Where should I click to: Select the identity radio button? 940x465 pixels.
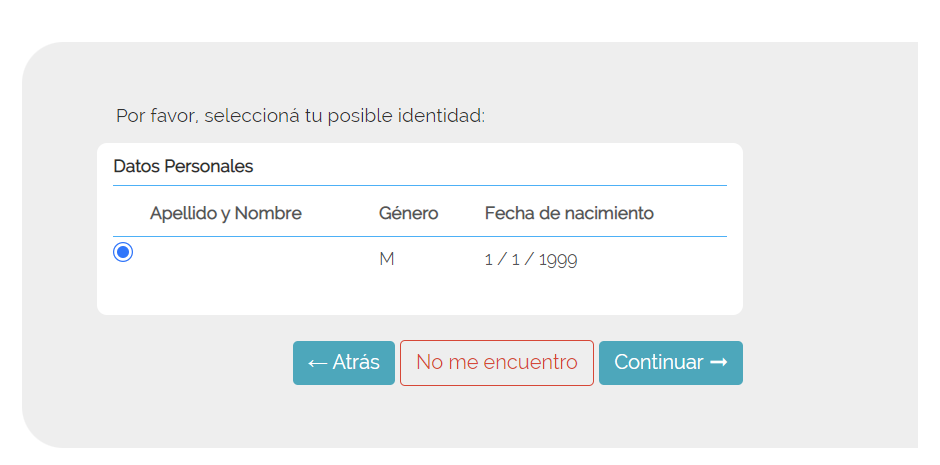click(123, 252)
